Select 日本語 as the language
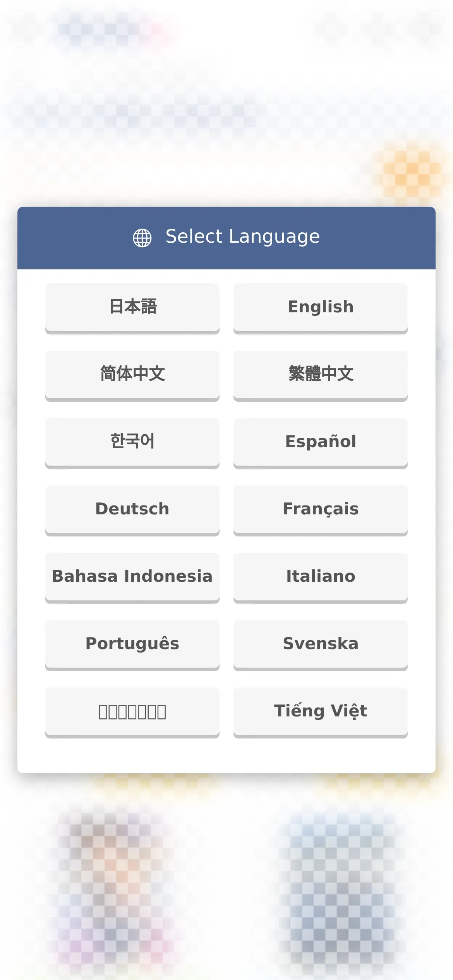The width and height of the screenshot is (453, 980). click(132, 307)
